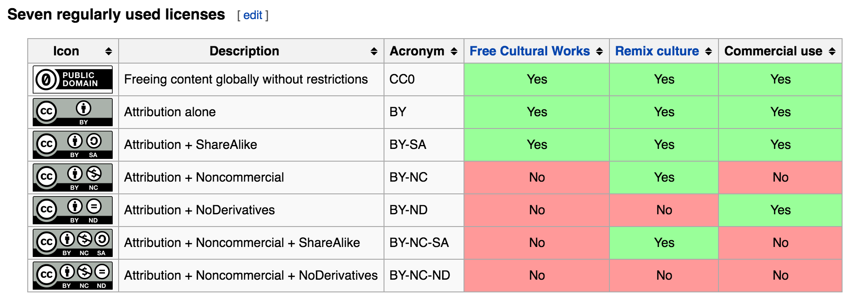The height and width of the screenshot is (306, 868).
Task: Open the CC BY-ND license badge
Action: [73, 210]
